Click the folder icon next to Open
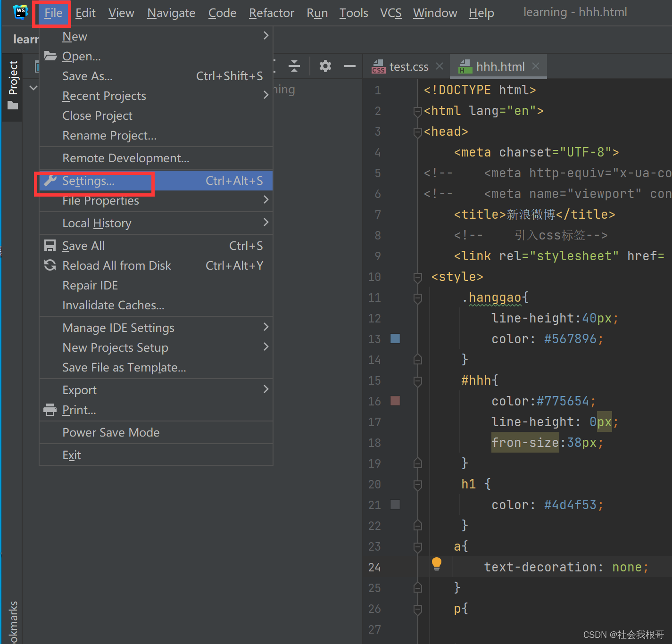 (50, 56)
